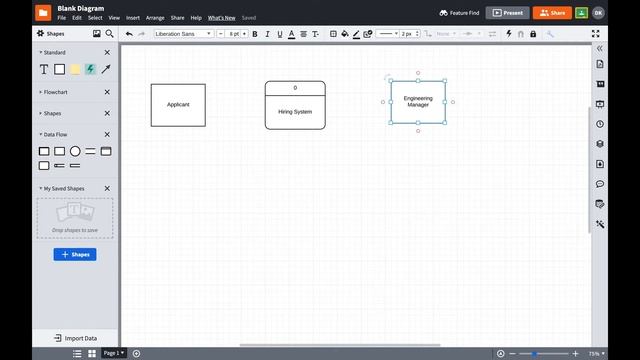
Task: Select the rectangle block shape in Standard
Action: point(60,69)
